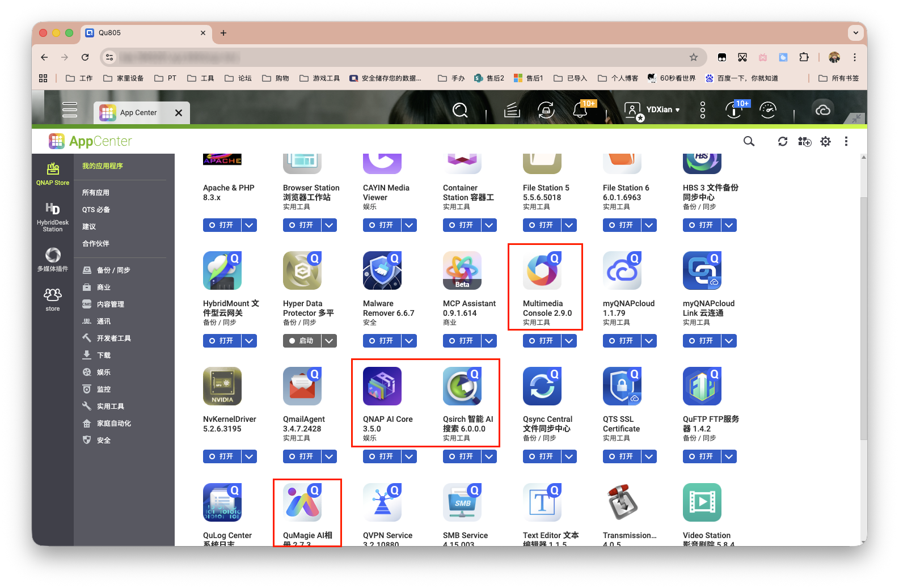Open App Center settings gear
Screen dimensions: 899x588
click(x=825, y=141)
